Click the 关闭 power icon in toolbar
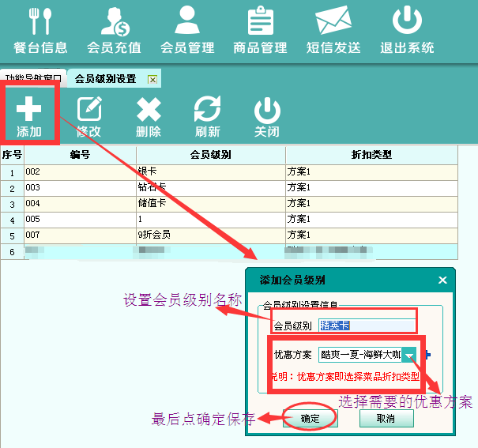Viewport: 478px width, 448px height. coord(267,116)
